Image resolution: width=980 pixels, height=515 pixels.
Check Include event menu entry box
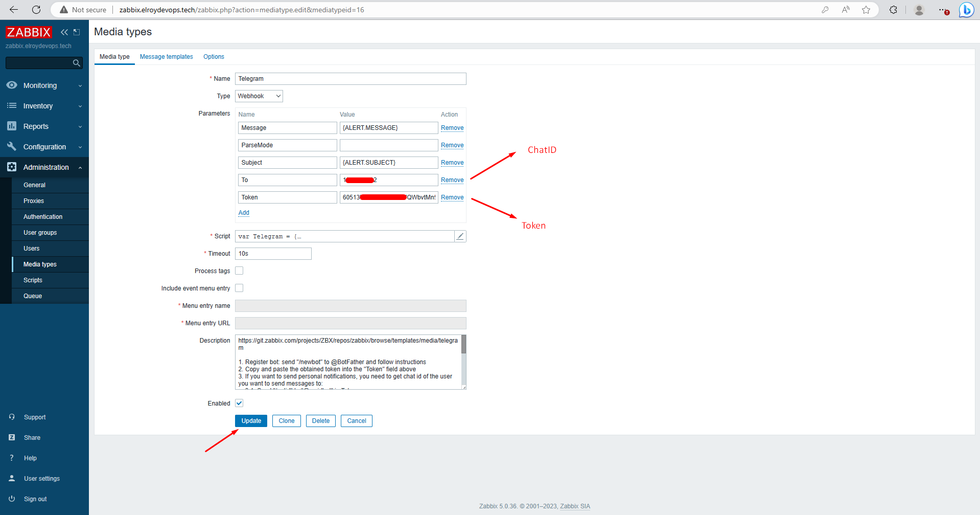(239, 288)
